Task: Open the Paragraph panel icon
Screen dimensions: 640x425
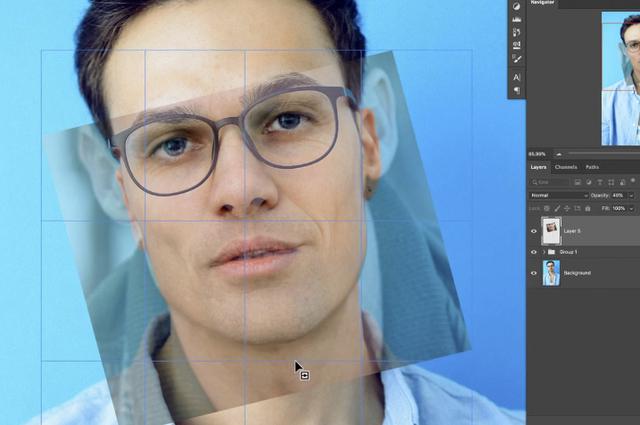Action: (516, 90)
